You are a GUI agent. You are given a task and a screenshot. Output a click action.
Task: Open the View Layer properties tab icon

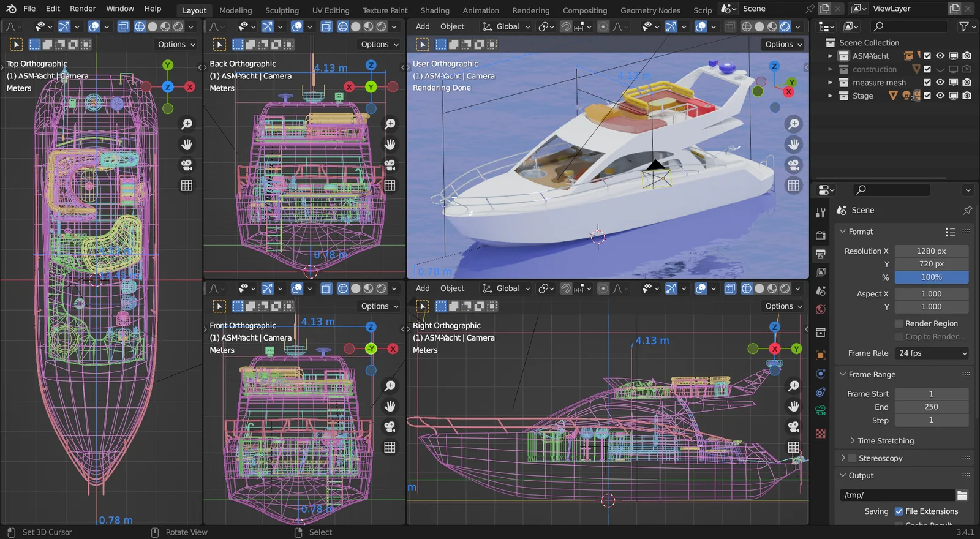click(x=821, y=272)
